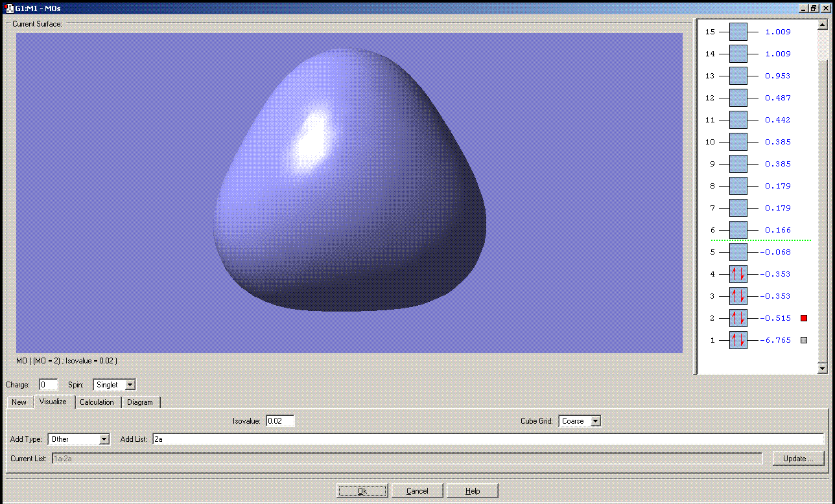The image size is (835, 504).
Task: Click the energy value 0.953
Action: click(778, 76)
